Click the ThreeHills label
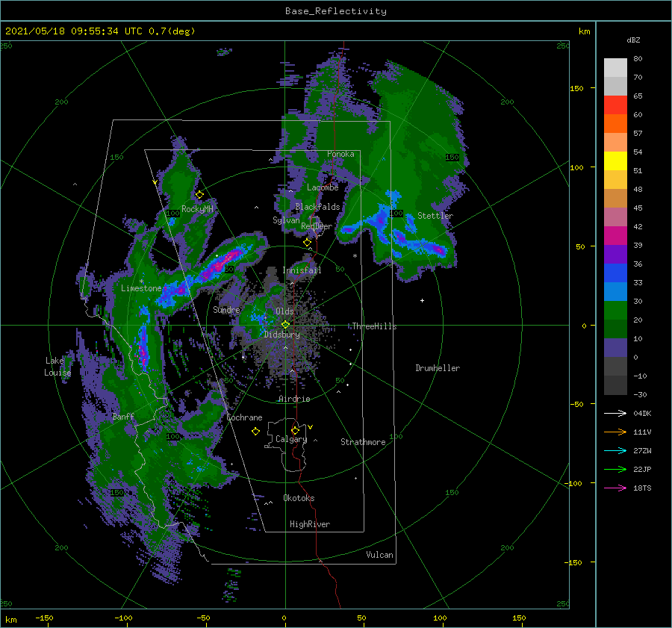Image resolution: width=672 pixels, height=628 pixels. [374, 326]
